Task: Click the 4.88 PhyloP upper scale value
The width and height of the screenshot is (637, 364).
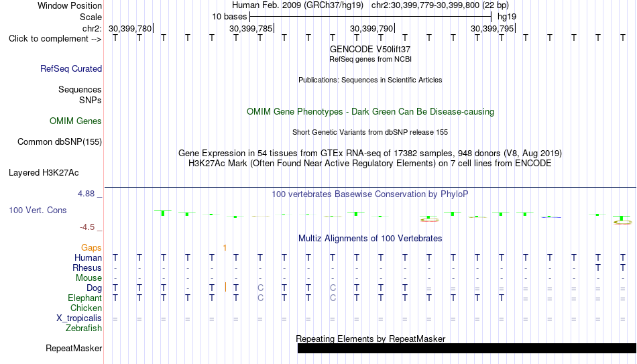Action: pyautogui.click(x=86, y=194)
